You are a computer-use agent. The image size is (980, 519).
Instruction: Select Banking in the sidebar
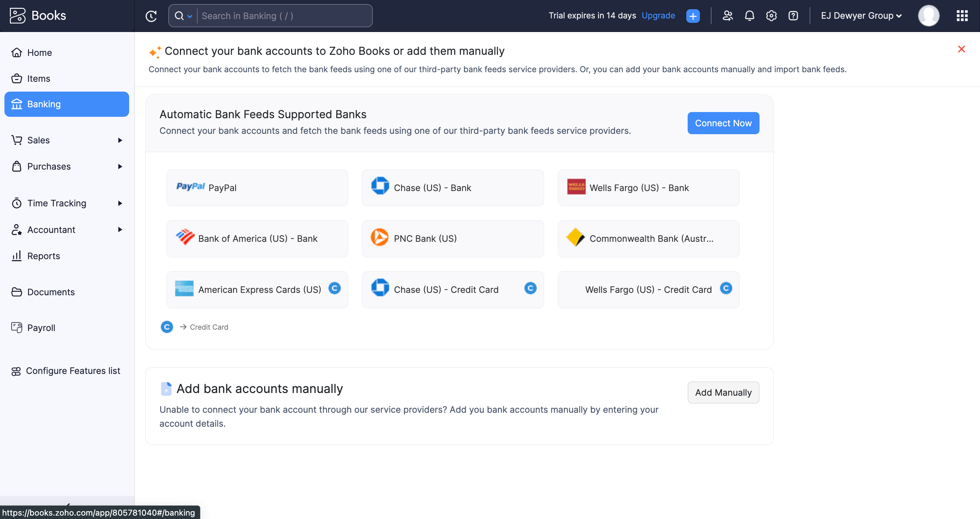point(67,104)
